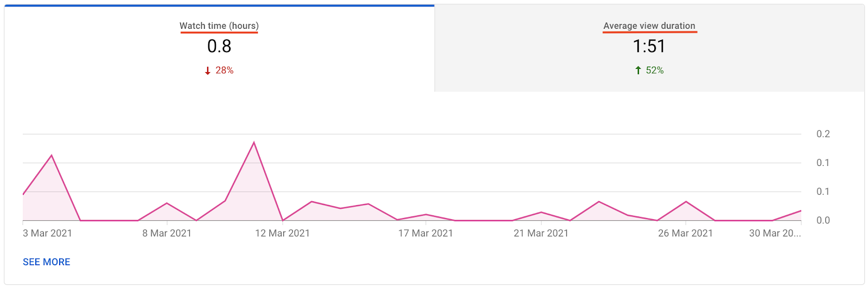Click the 1:51 average duration value
868x288 pixels.
[649, 46]
